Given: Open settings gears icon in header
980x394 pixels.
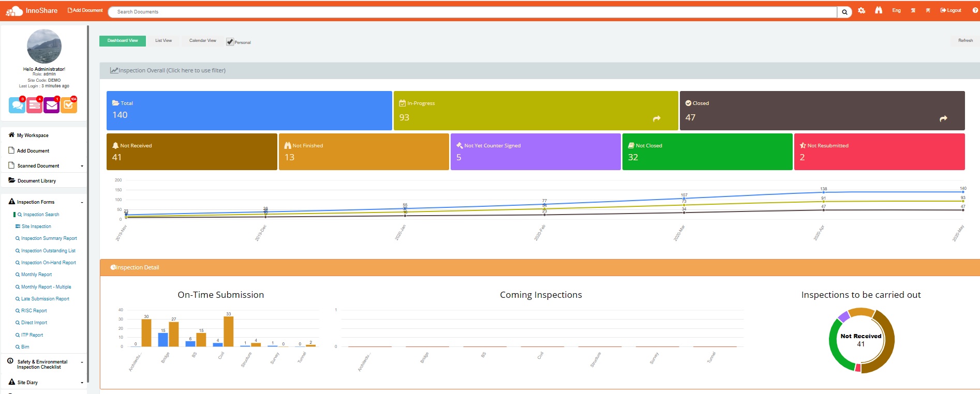Looking at the screenshot, I should click(862, 11).
